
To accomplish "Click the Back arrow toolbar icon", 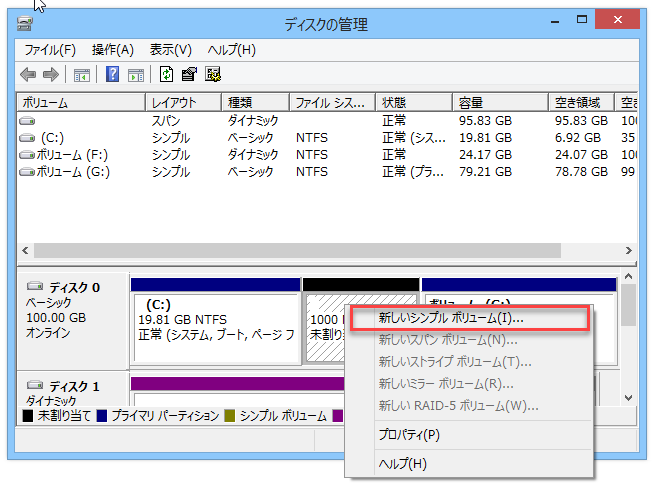I will click(28, 75).
